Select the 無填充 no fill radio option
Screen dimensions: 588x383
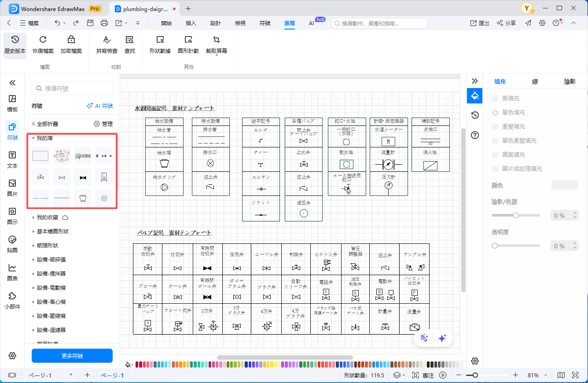[x=496, y=99]
